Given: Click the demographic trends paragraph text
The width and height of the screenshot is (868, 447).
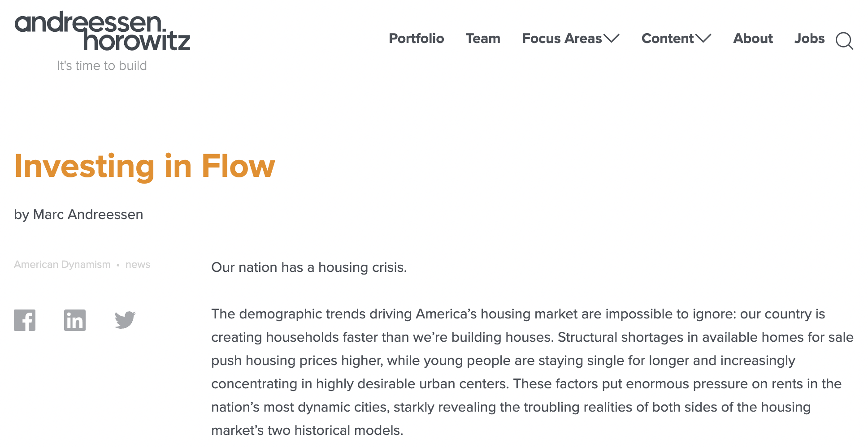Looking at the screenshot, I should click(532, 372).
